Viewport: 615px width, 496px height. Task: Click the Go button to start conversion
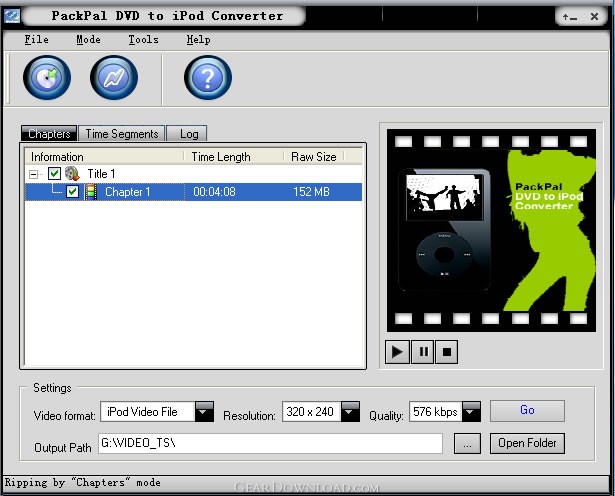(x=527, y=411)
